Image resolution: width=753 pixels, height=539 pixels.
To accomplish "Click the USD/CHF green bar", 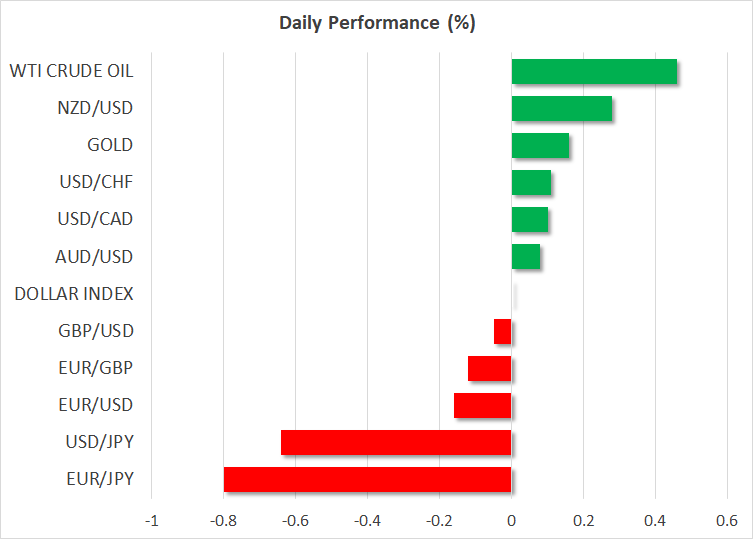I will click(x=531, y=183).
